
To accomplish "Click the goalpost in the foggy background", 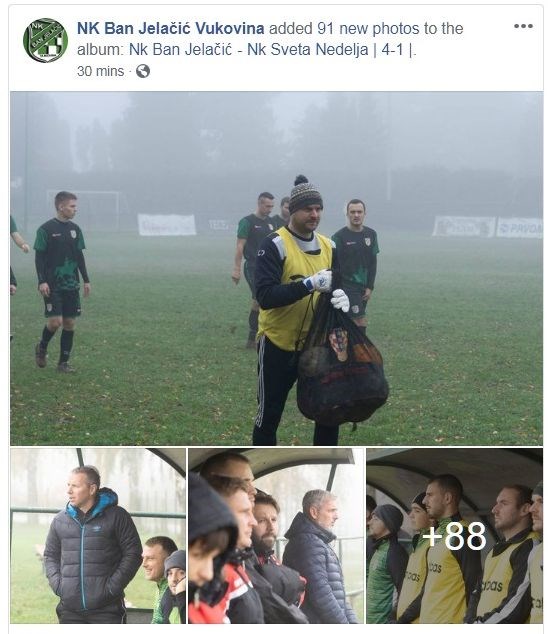I will click(85, 210).
